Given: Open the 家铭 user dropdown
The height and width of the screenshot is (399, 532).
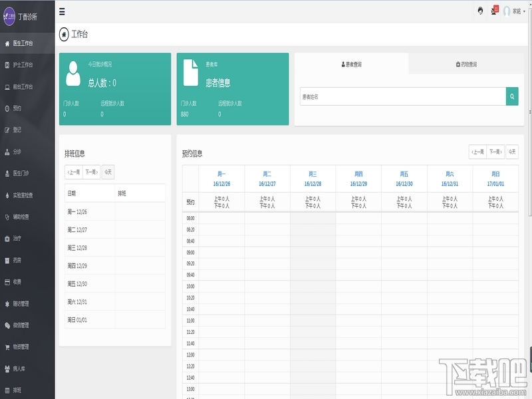Looking at the screenshot, I should [515, 11].
